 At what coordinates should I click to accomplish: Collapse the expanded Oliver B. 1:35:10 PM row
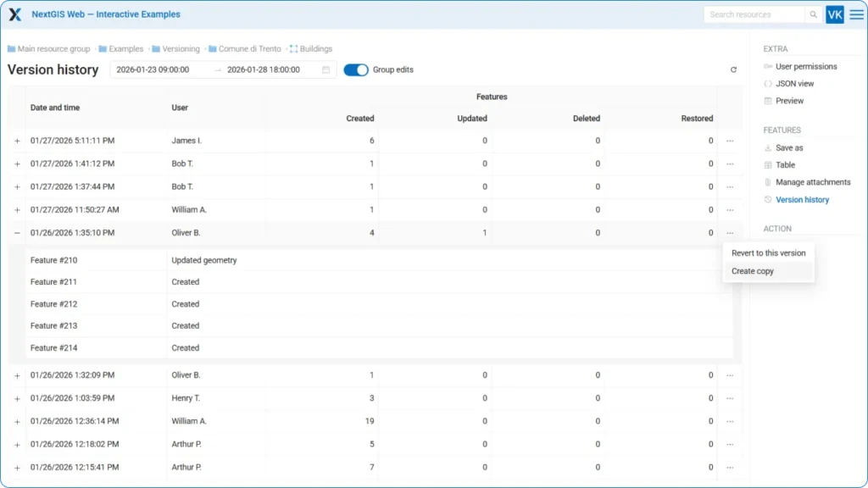click(x=17, y=233)
